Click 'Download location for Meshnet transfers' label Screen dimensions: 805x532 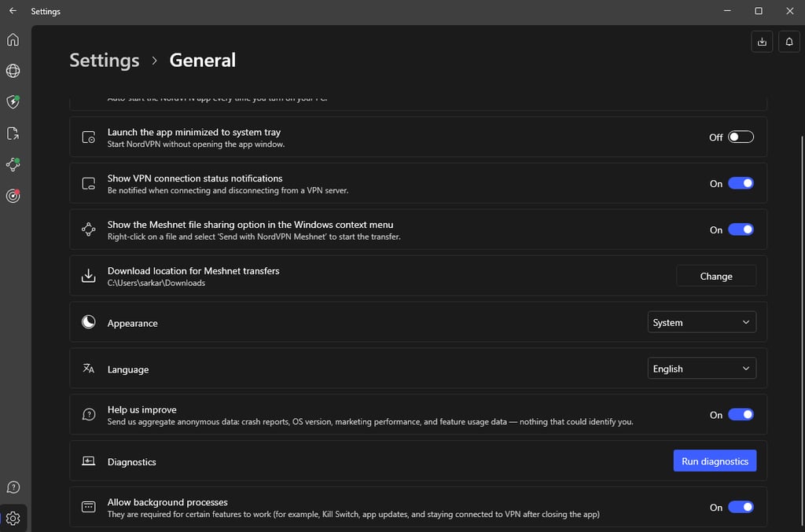193,271
